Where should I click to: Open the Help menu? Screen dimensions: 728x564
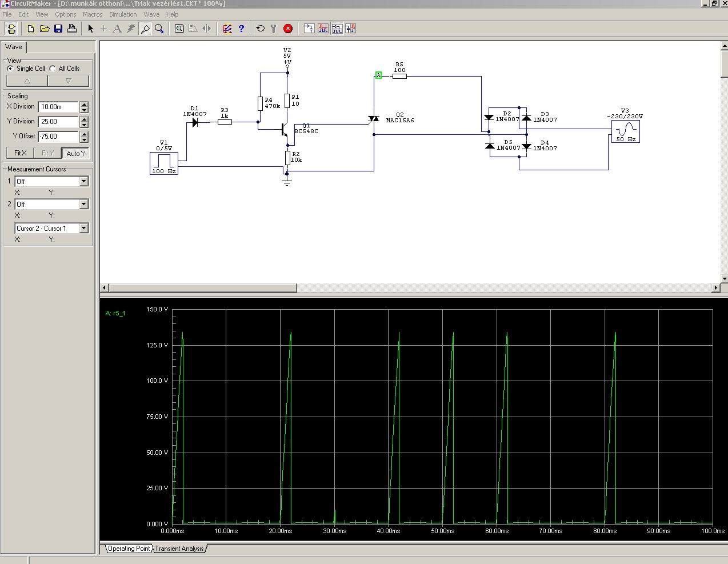[172, 14]
